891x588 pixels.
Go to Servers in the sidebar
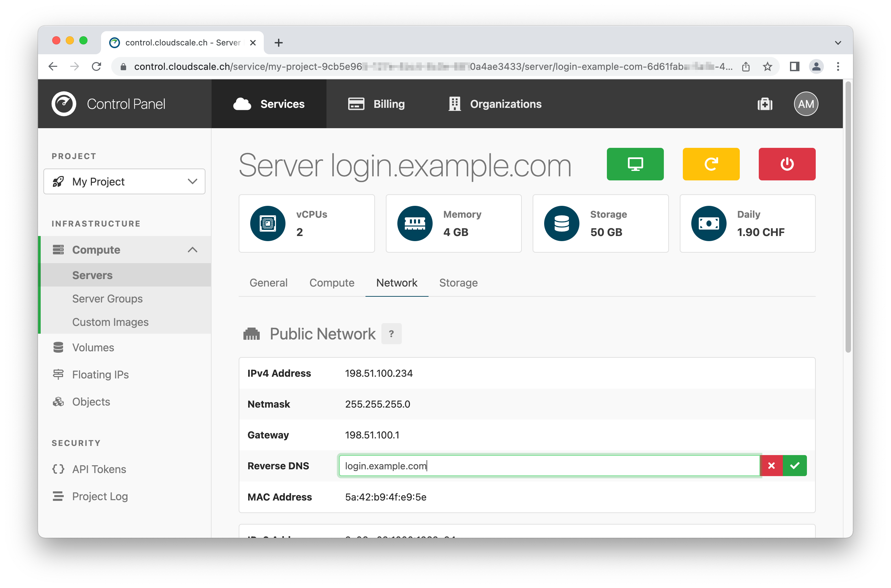(125, 275)
